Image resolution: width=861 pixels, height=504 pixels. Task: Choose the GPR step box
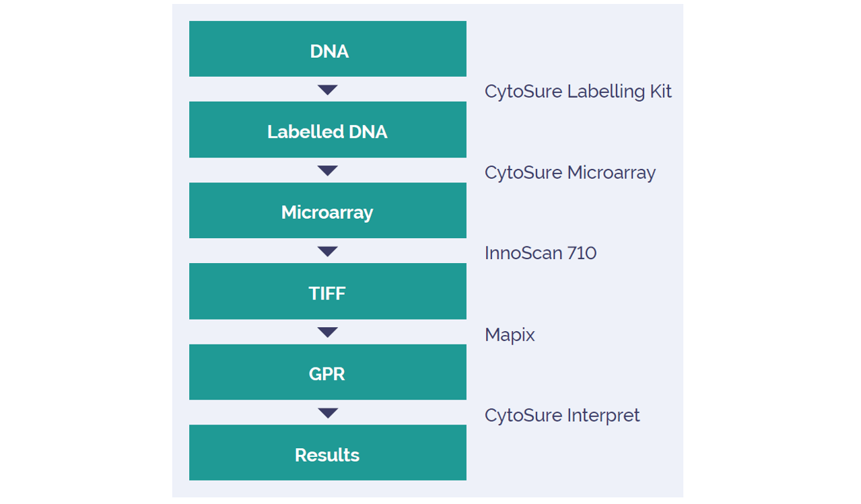coord(327,372)
